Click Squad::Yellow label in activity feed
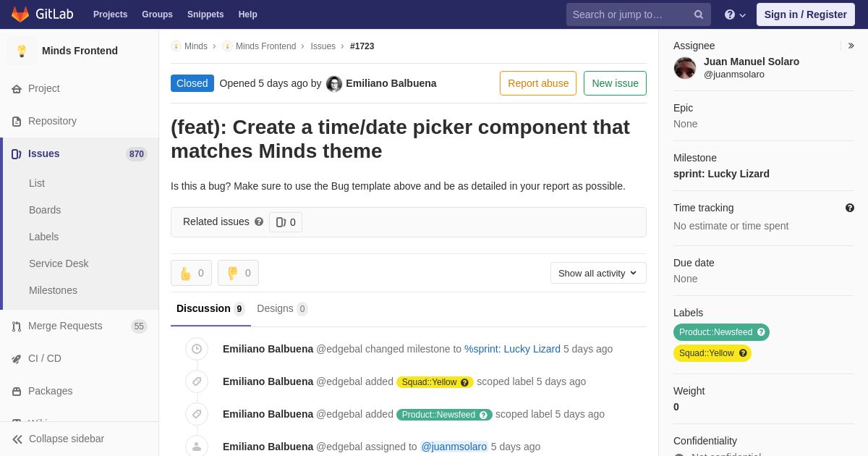This screenshot has width=868, height=456. point(435,382)
